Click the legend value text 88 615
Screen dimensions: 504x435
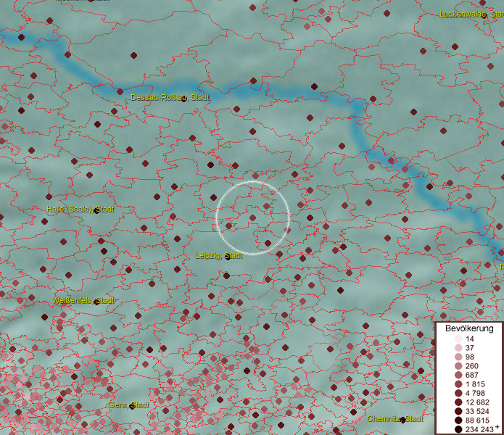click(x=477, y=420)
